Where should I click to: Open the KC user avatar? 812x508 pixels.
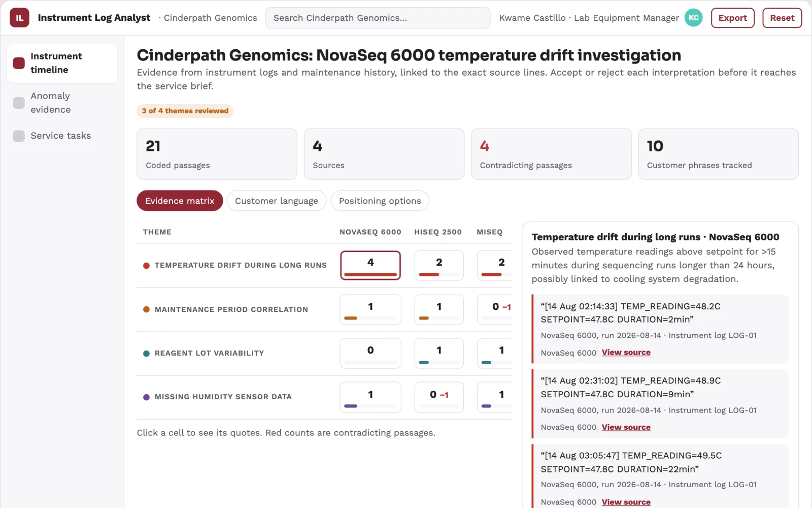693,18
